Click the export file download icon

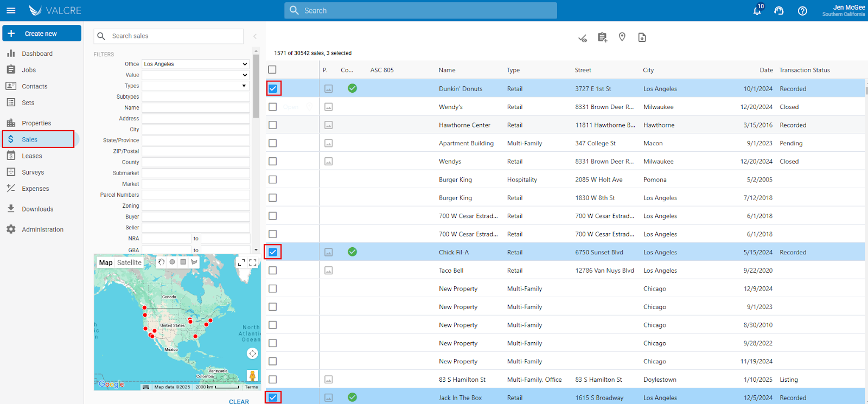642,37
